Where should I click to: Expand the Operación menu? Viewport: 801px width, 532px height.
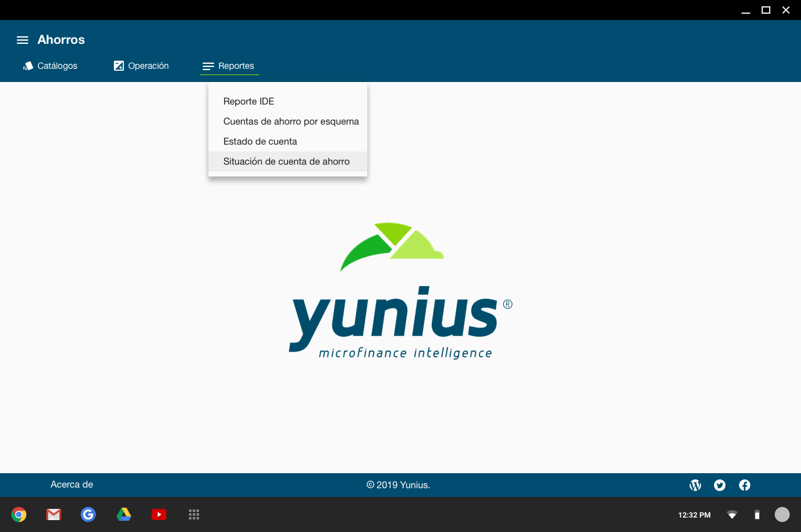pyautogui.click(x=141, y=66)
